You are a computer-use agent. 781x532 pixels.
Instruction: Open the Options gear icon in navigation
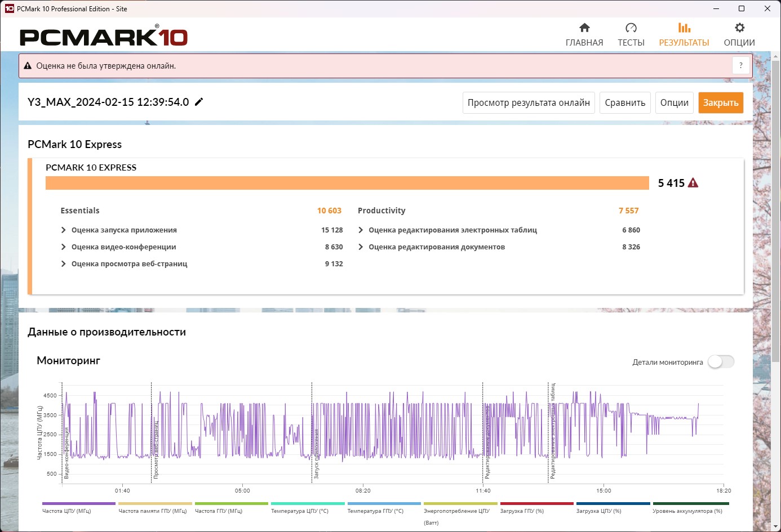[x=739, y=28]
